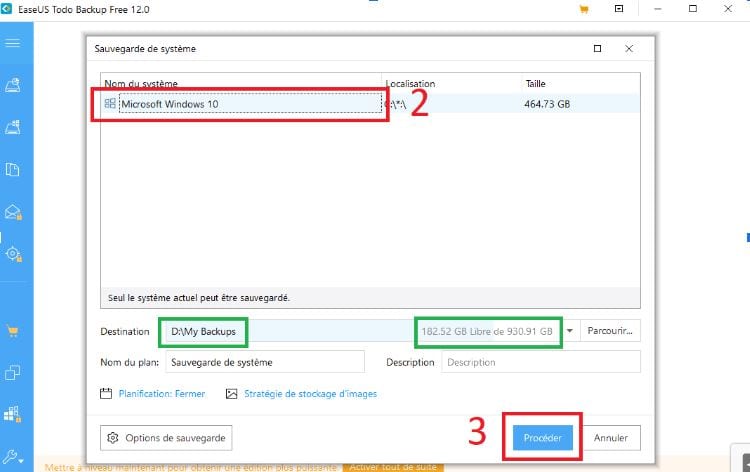Maximize the Sauvegarde de système dialog
This screenshot has width=750, height=472.
click(x=597, y=48)
